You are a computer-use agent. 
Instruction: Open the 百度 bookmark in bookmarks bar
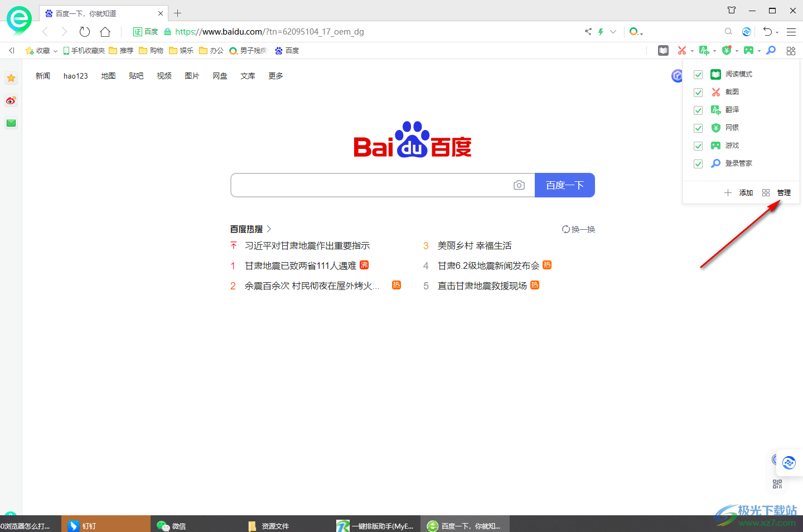287,51
